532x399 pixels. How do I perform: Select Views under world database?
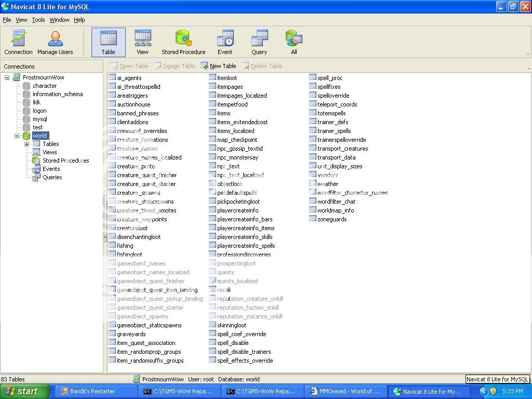tap(49, 152)
